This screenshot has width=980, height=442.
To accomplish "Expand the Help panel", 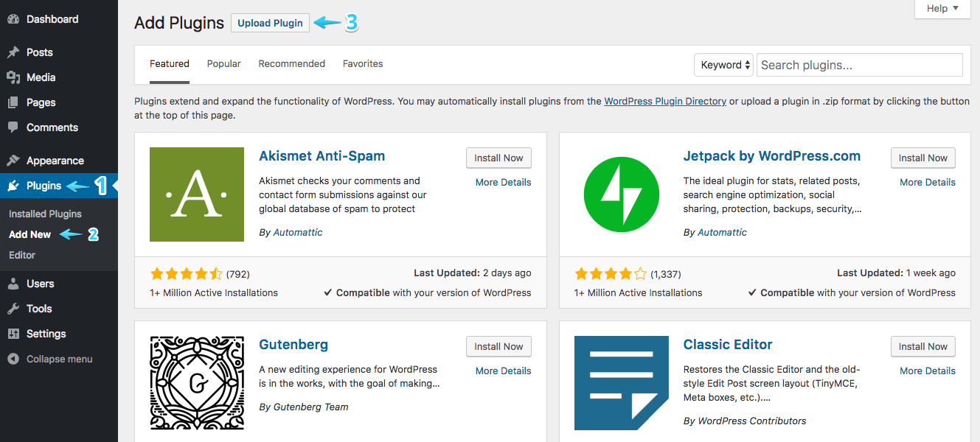I will point(942,9).
